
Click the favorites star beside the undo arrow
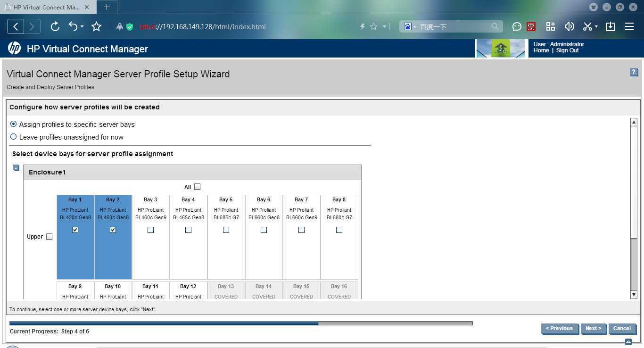(96, 26)
